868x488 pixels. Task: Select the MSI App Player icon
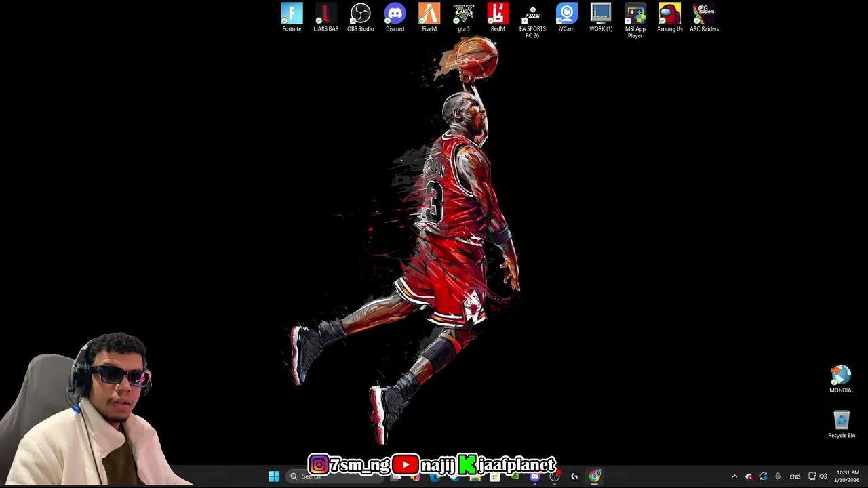[x=635, y=21]
